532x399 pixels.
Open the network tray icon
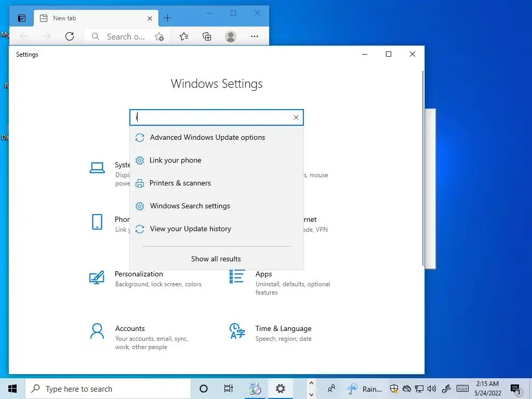pos(419,389)
